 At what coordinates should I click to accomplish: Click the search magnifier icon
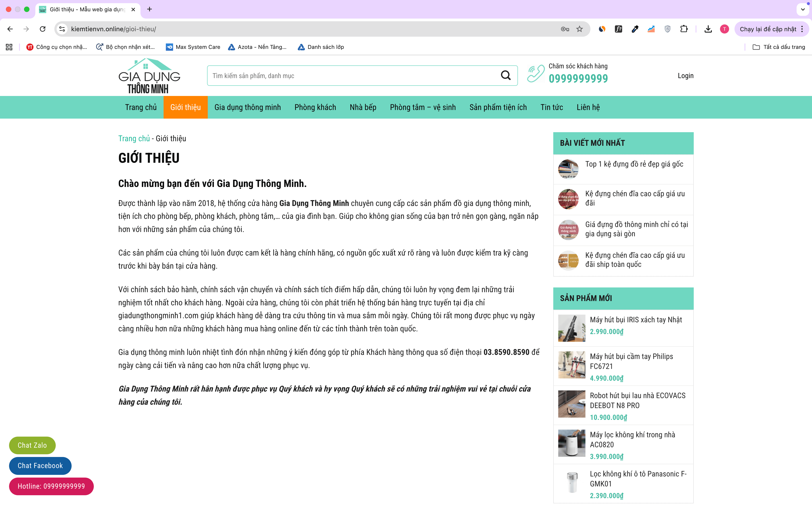pos(505,75)
